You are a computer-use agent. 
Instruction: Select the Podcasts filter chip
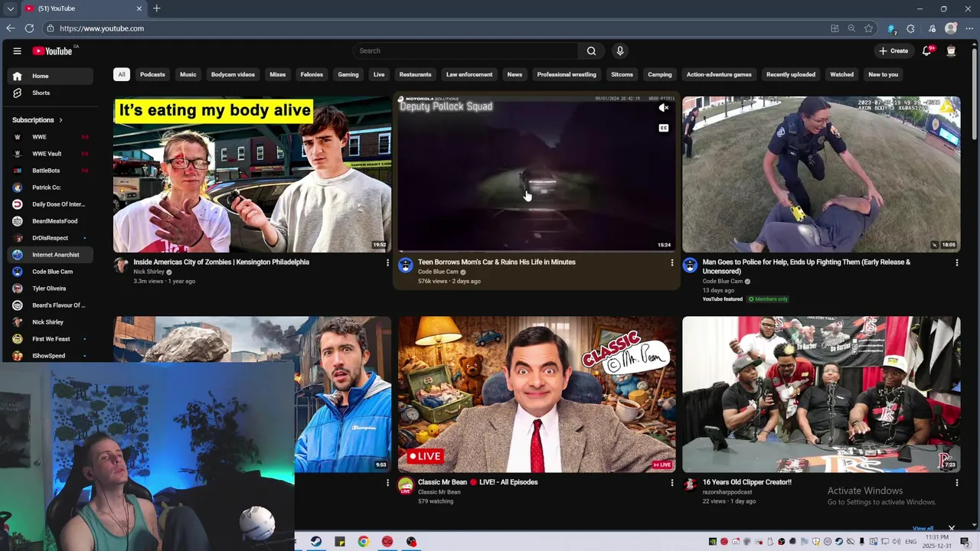[152, 75]
